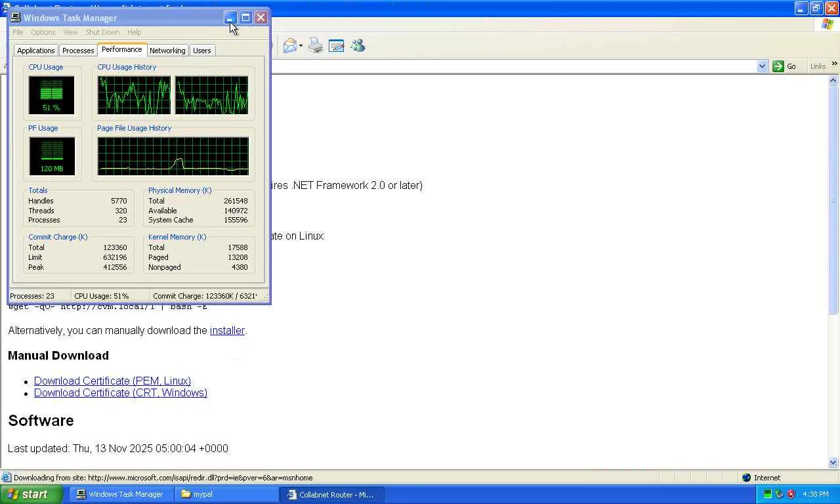Click Kernel Memory Nonpaged value 4380

point(240,267)
